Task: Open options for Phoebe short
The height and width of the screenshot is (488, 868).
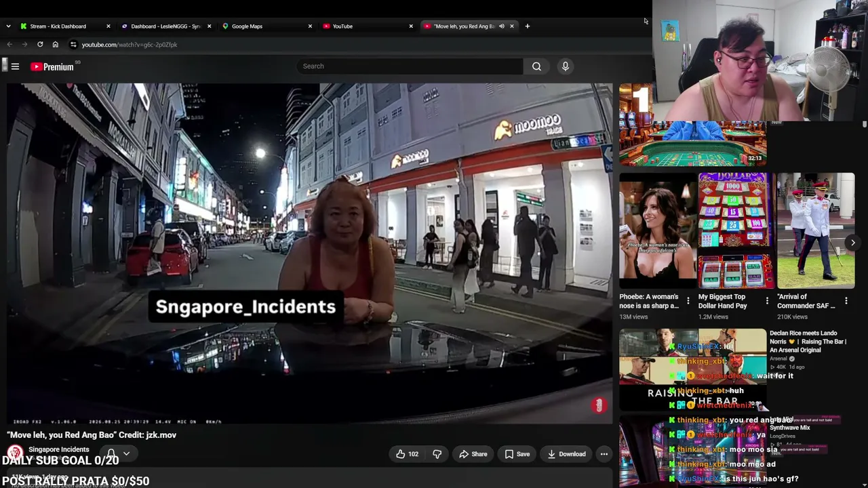Action: (688, 301)
